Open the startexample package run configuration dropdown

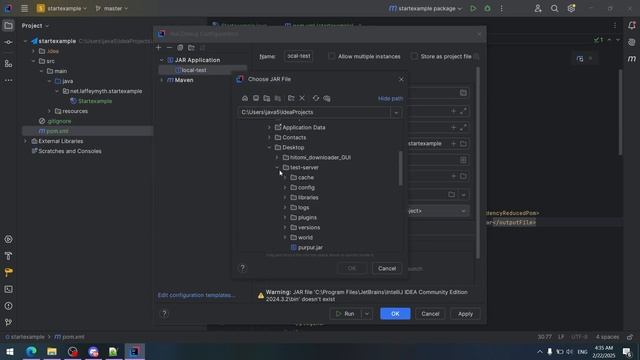coord(425,9)
